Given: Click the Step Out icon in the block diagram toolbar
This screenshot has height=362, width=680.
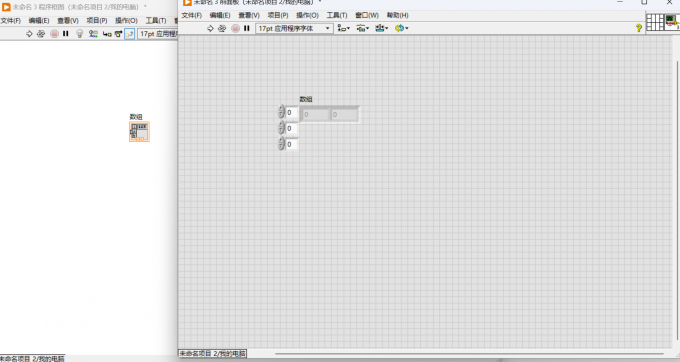Looking at the screenshot, I should pos(129,34).
